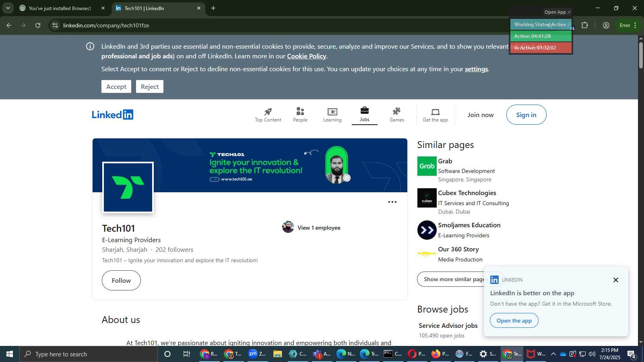This screenshot has width=644, height=362.
Task: Open Zoom app on taskbar
Action: pyautogui.click(x=257, y=354)
